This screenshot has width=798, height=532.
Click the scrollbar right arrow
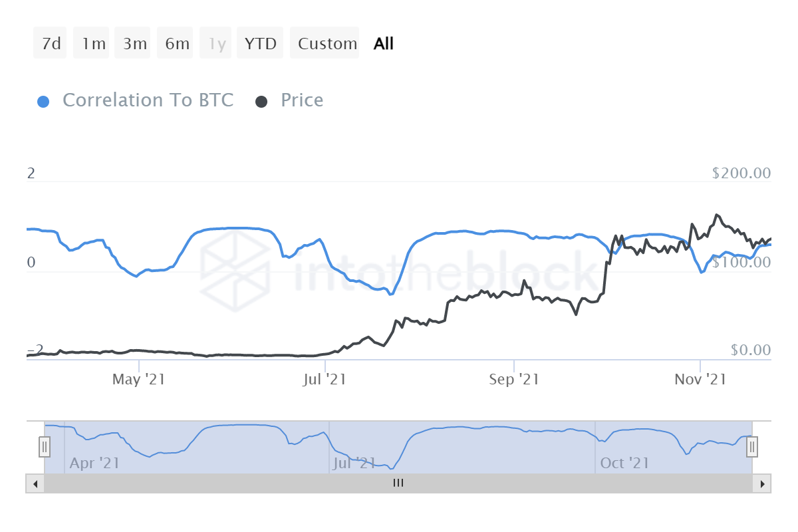[763, 483]
